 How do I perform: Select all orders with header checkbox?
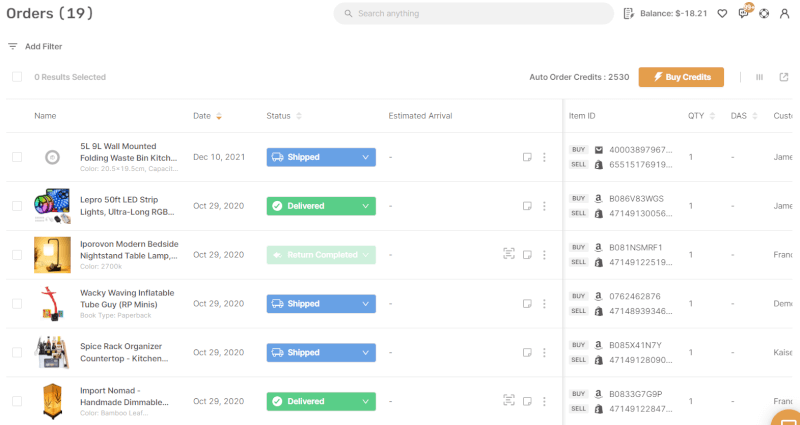tap(17, 77)
